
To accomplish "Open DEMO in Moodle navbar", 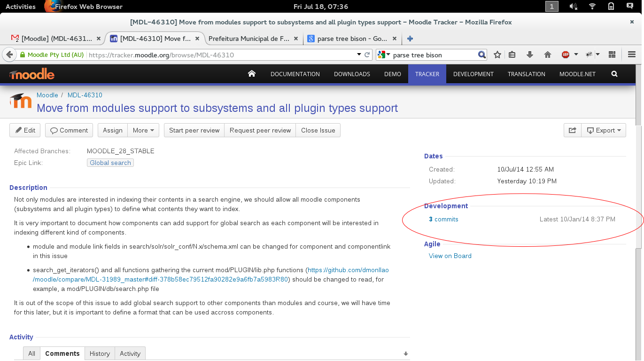I will point(393,74).
